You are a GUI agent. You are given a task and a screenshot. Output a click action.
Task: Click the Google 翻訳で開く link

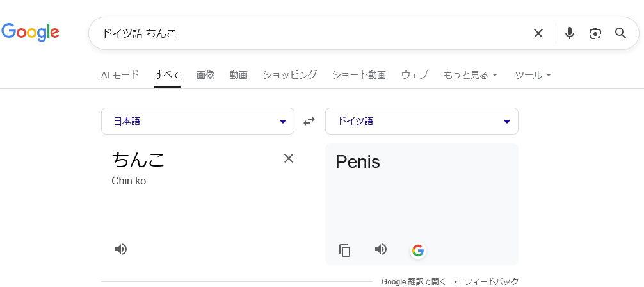click(414, 281)
